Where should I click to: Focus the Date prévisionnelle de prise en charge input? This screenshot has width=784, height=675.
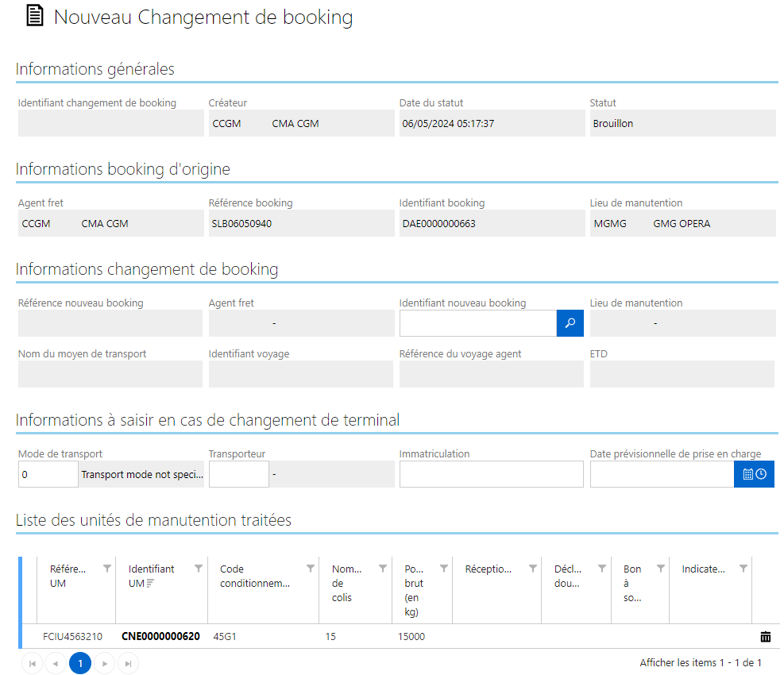coord(662,474)
